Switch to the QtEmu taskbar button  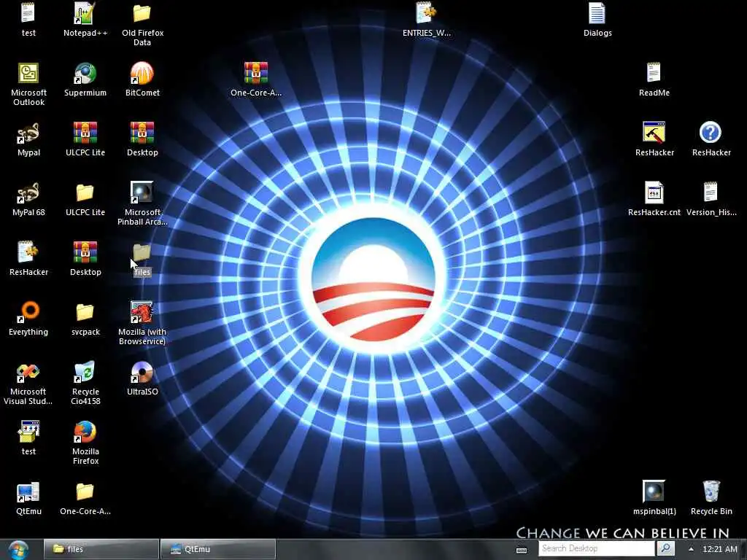[x=217, y=549]
